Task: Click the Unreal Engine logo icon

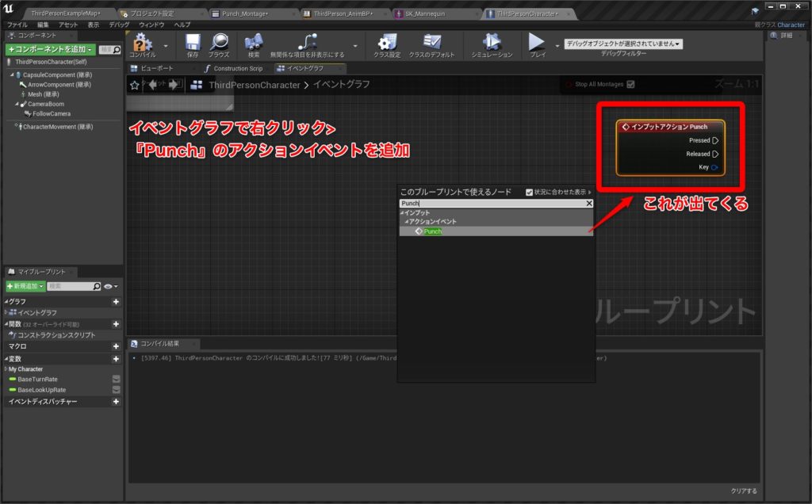Action: click(x=8, y=9)
